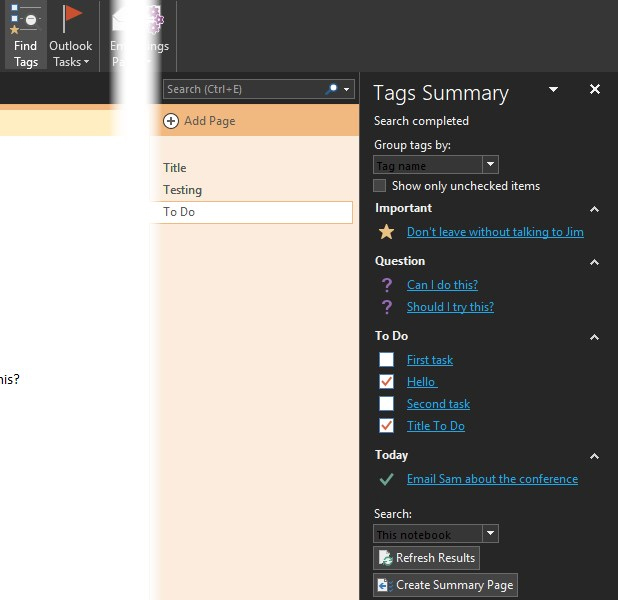Click the Important star tag icon
This screenshot has height=600, width=618.
(387, 232)
